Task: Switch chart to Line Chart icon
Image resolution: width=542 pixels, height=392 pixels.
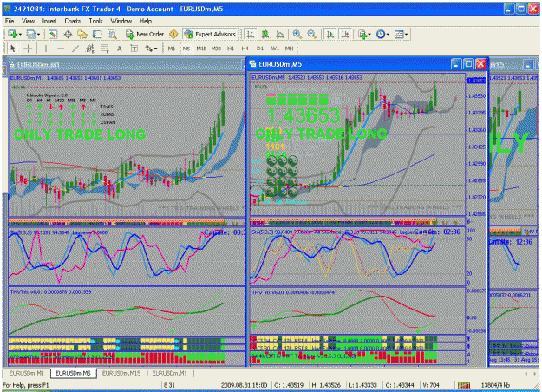Action: (x=280, y=34)
